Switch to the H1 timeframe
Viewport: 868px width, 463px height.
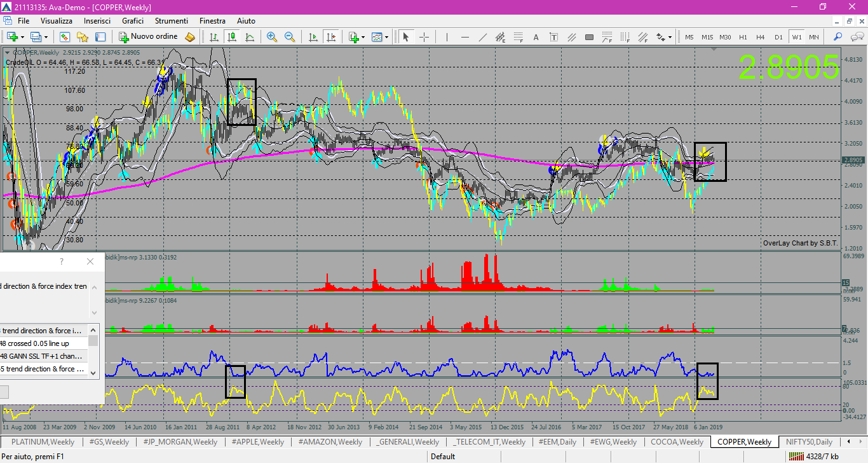pos(743,37)
